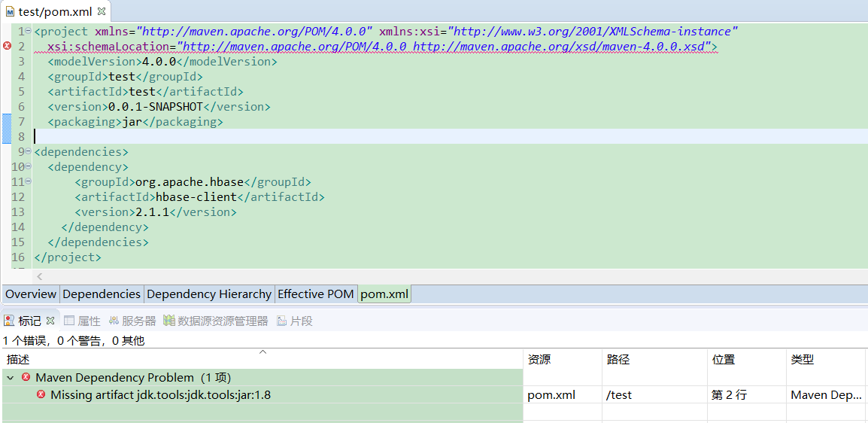Open the 属性 (Properties) view
The image size is (868, 423).
click(x=83, y=321)
